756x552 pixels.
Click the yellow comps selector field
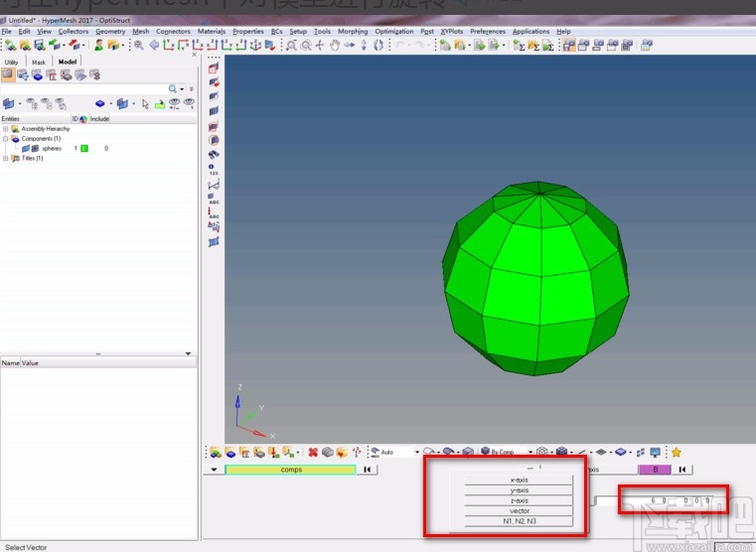click(290, 470)
